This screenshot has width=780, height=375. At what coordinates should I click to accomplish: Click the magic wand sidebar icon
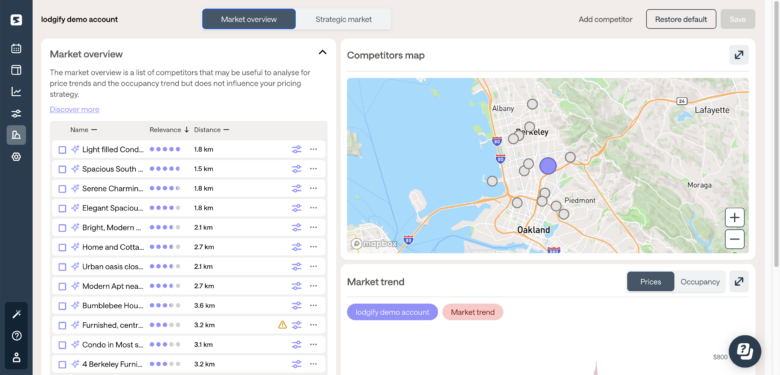(16, 314)
